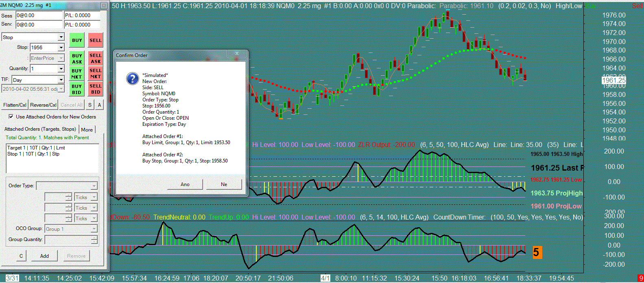Screen dimensions: 644x283
Task: Click the Group Quantity stepper
Action: click(x=94, y=240)
